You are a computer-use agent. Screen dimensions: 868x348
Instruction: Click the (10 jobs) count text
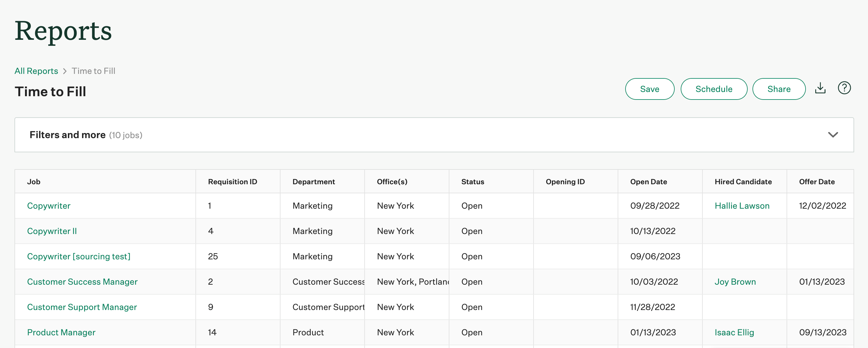click(126, 135)
